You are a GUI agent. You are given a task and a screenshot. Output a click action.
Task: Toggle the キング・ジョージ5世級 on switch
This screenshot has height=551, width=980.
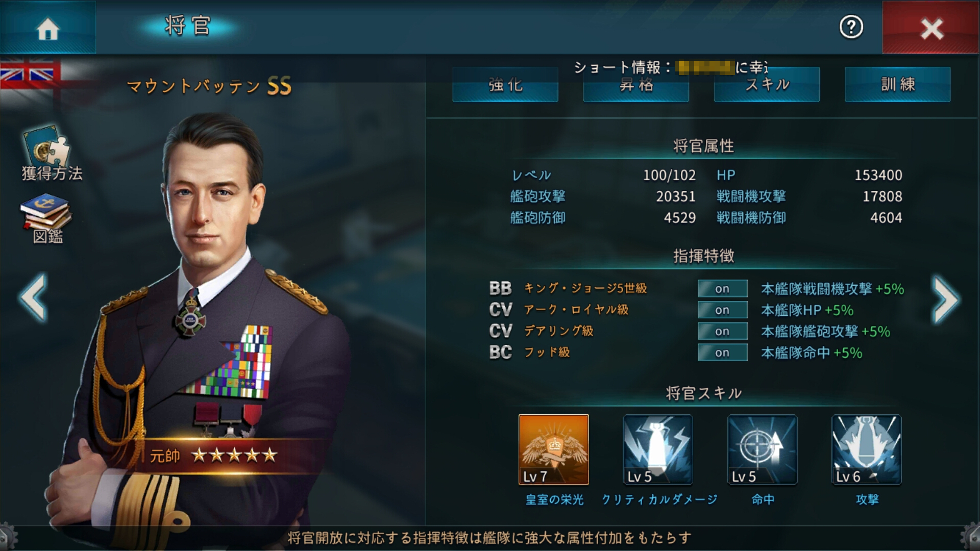click(x=722, y=288)
